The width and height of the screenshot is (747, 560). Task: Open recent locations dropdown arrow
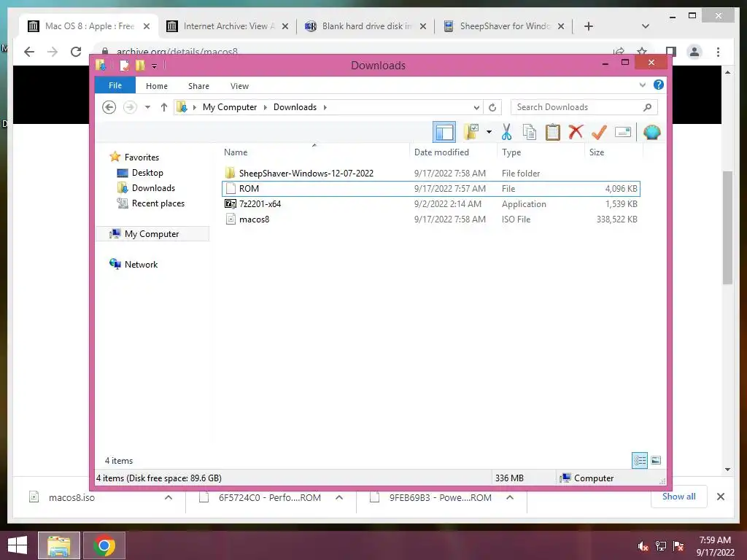coord(147,107)
